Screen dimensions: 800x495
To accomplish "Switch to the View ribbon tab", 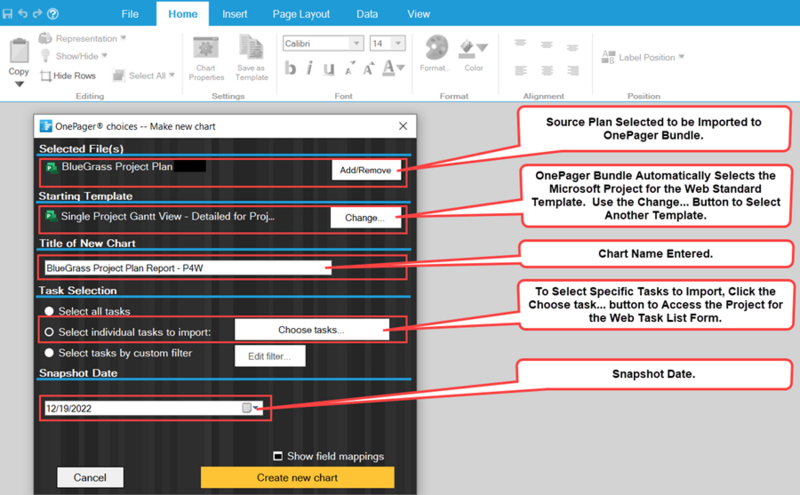I will (x=418, y=14).
